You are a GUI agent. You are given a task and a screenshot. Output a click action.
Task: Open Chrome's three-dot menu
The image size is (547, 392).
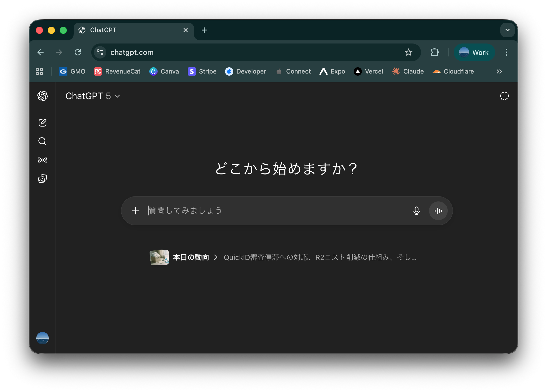tap(506, 52)
